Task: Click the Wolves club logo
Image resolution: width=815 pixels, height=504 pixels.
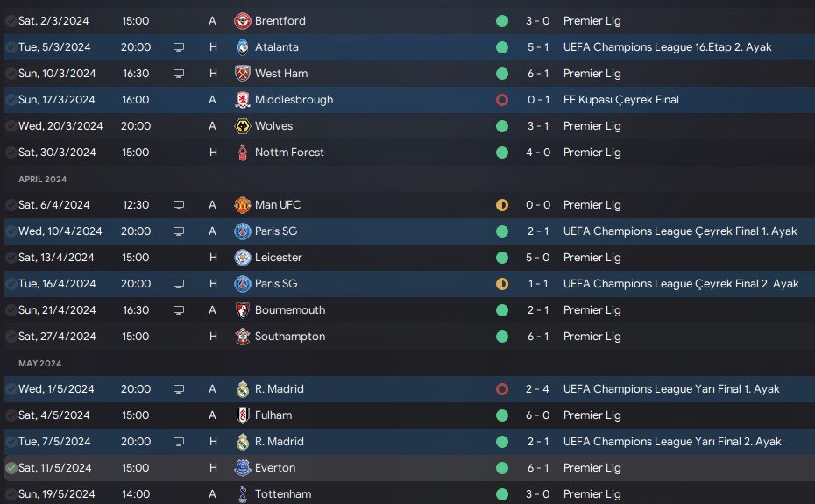Action: pyautogui.click(x=242, y=126)
